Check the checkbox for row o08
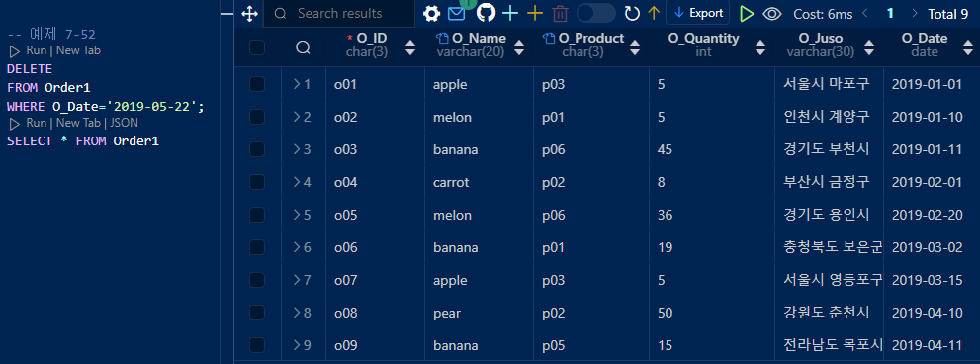This screenshot has width=980, height=364. tap(257, 313)
